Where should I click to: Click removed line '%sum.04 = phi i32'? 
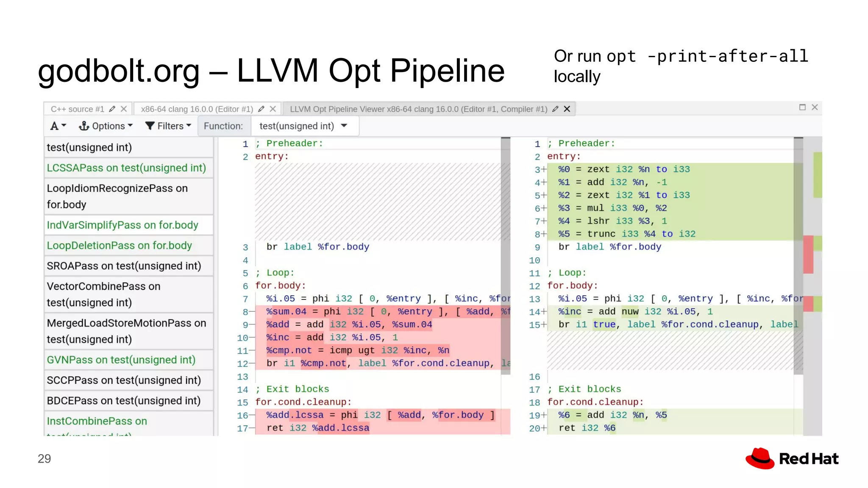tap(383, 311)
